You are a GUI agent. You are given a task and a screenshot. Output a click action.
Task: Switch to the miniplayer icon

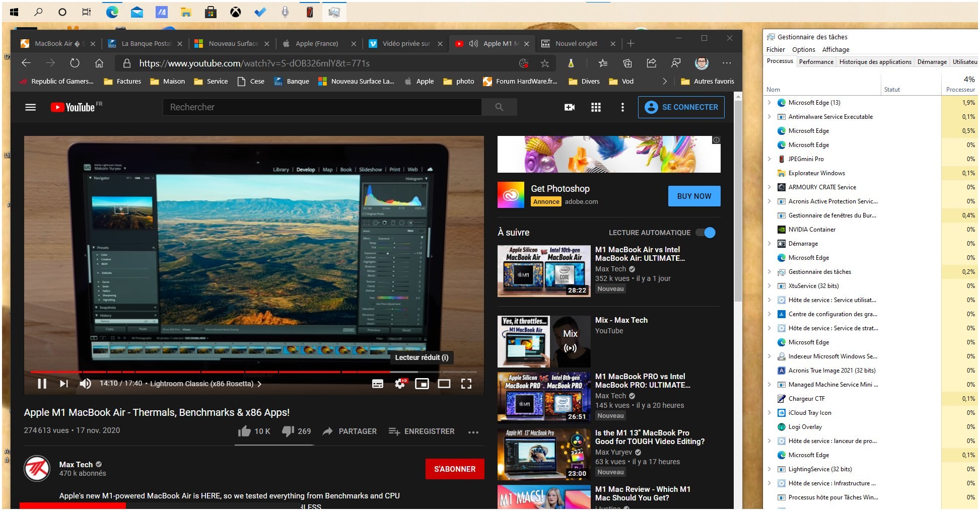pos(422,384)
